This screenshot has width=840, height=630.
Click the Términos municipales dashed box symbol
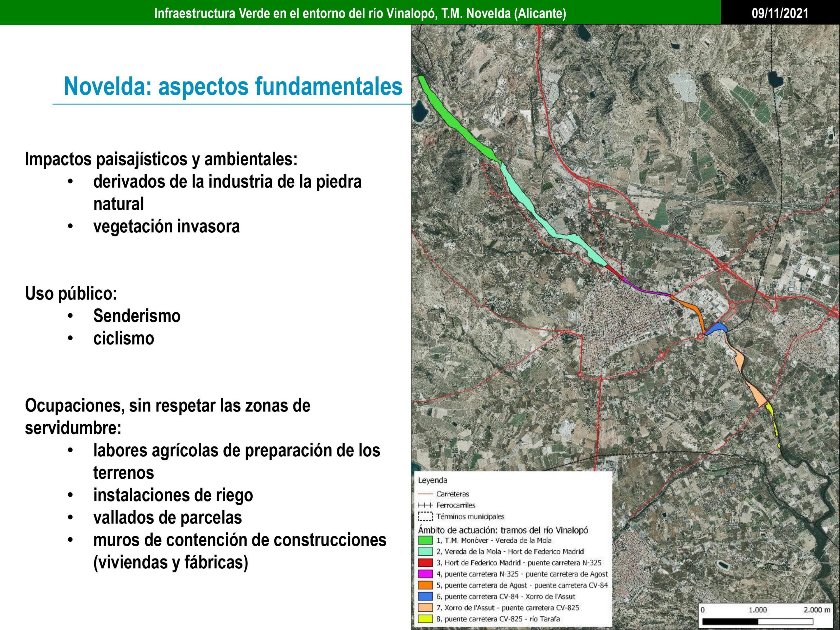click(425, 516)
